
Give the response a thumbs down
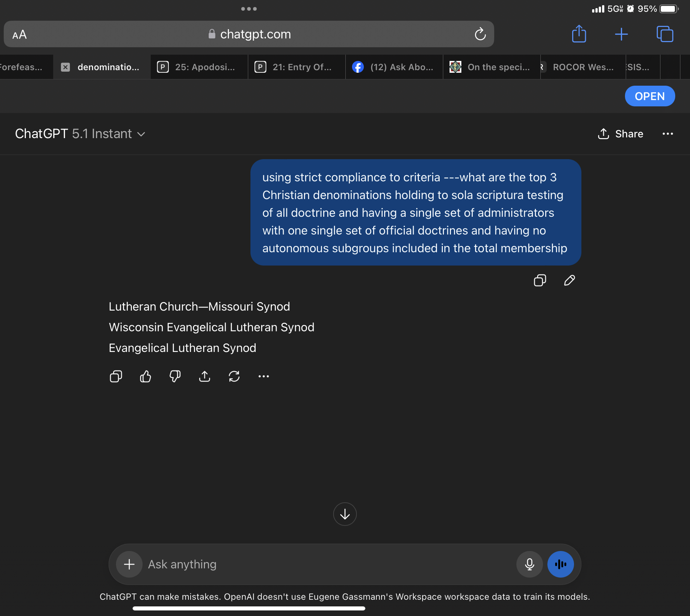[x=175, y=376]
